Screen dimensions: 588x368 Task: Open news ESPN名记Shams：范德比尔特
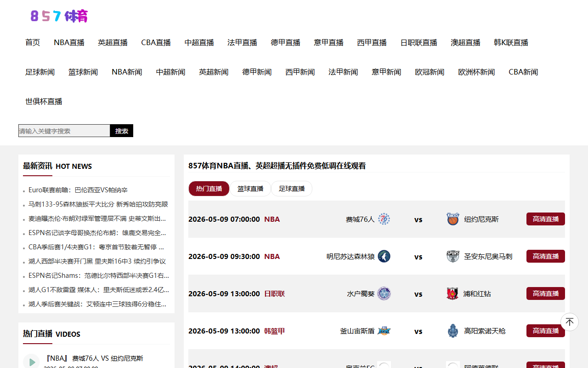click(99, 276)
